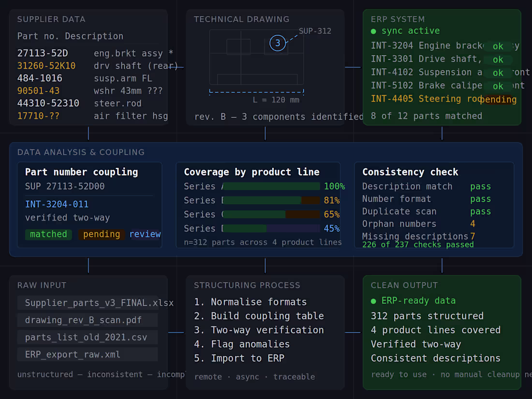
Task: Click the 65% coverage progress bar
Action: [271, 214]
